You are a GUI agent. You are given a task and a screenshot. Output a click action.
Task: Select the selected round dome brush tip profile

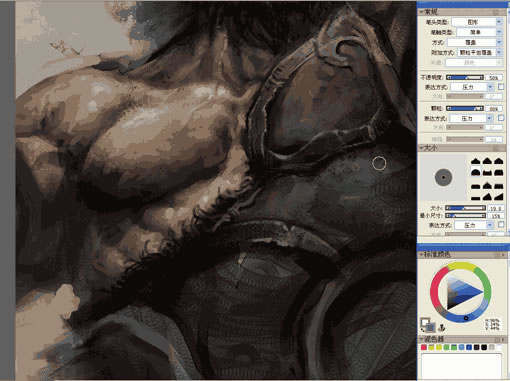click(475, 172)
